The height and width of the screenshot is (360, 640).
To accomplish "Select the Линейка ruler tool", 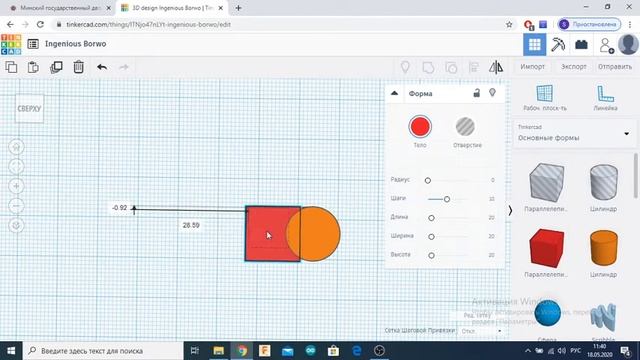I will 605,98.
